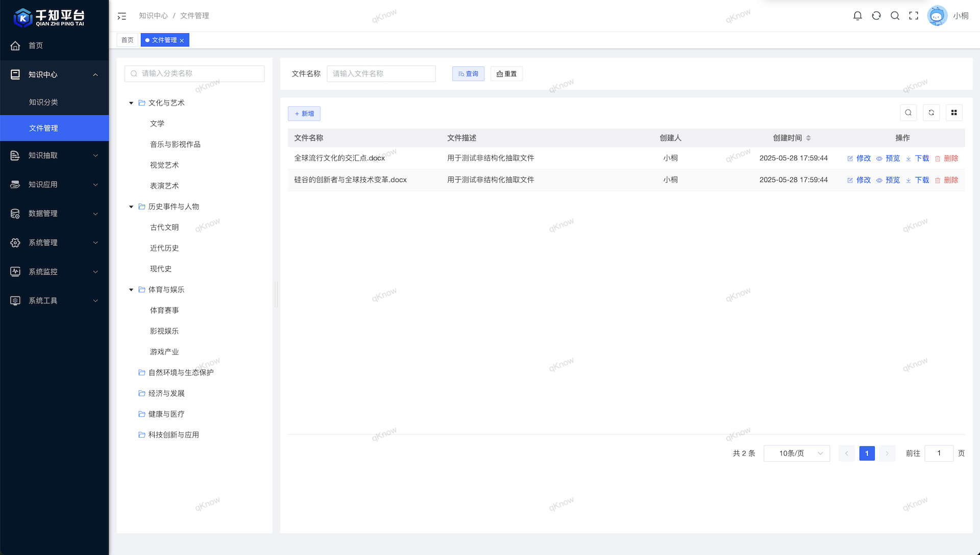Image resolution: width=980 pixels, height=555 pixels.
Task: Click the table column settings grid icon
Action: (953, 113)
